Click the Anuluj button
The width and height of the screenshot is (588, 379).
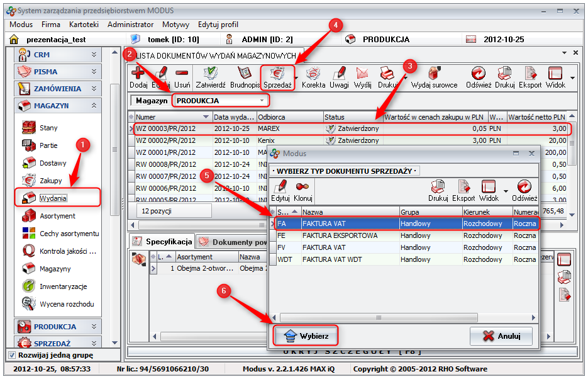click(x=501, y=336)
